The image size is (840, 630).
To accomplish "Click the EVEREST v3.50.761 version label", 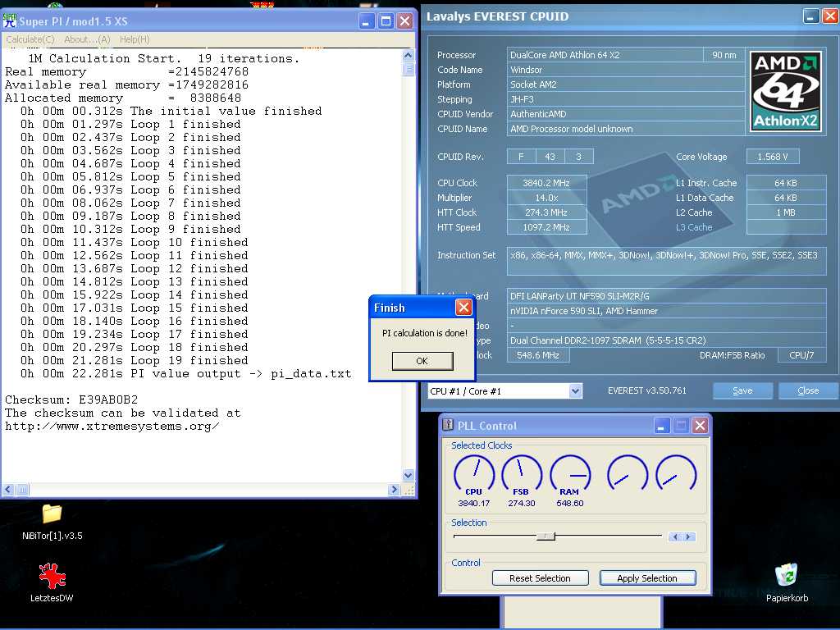I will (646, 390).
